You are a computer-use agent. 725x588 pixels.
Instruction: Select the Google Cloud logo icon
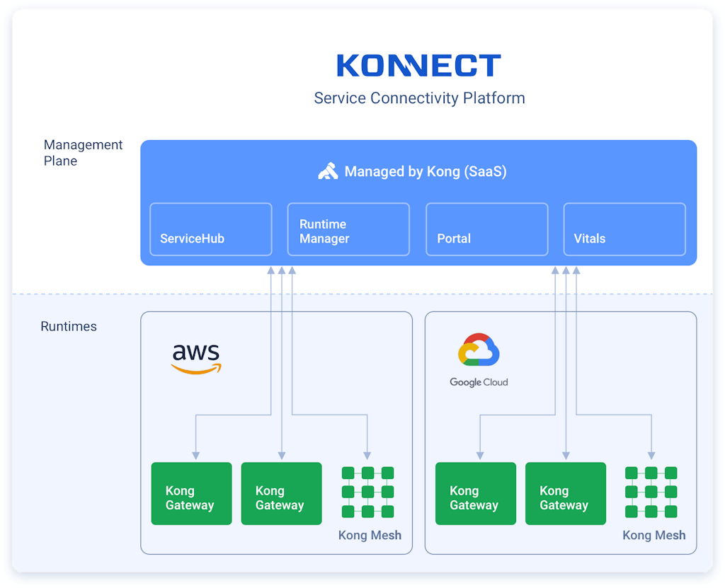(x=479, y=350)
